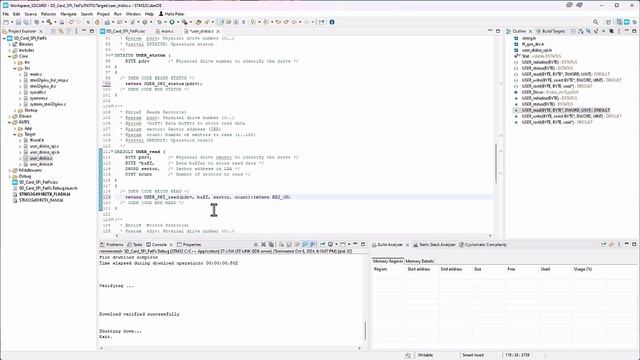The height and width of the screenshot is (360, 640).
Task: Toggle Link with Editor in Project Explorer
Action: [61, 31]
